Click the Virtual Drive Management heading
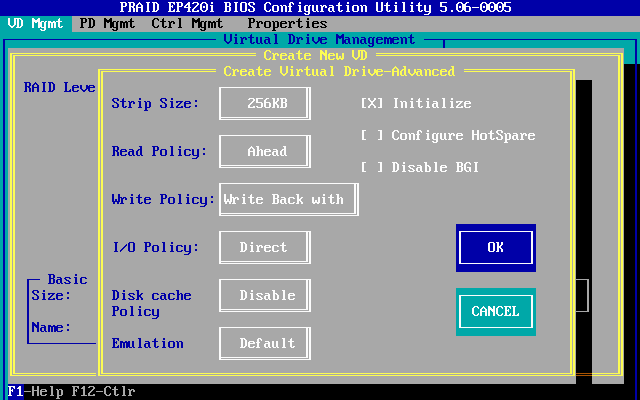Viewport: 640px width, 400px height. pos(319,40)
